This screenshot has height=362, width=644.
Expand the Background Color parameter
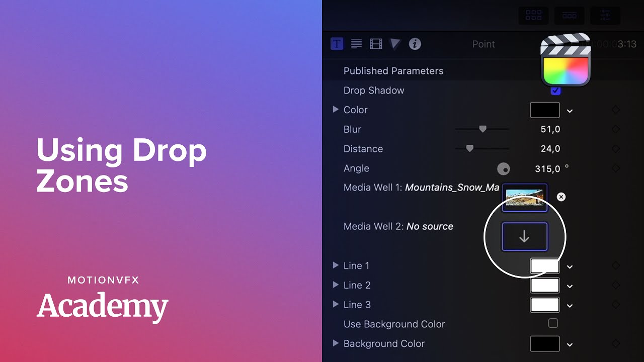click(336, 343)
